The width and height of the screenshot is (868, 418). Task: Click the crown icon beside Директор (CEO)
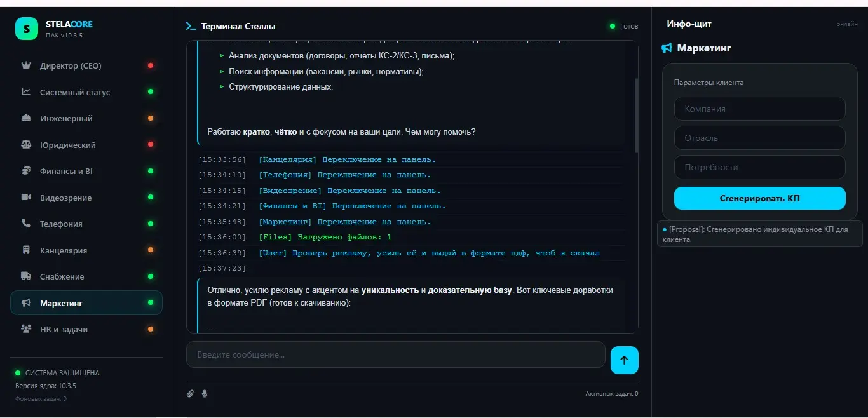coord(26,65)
